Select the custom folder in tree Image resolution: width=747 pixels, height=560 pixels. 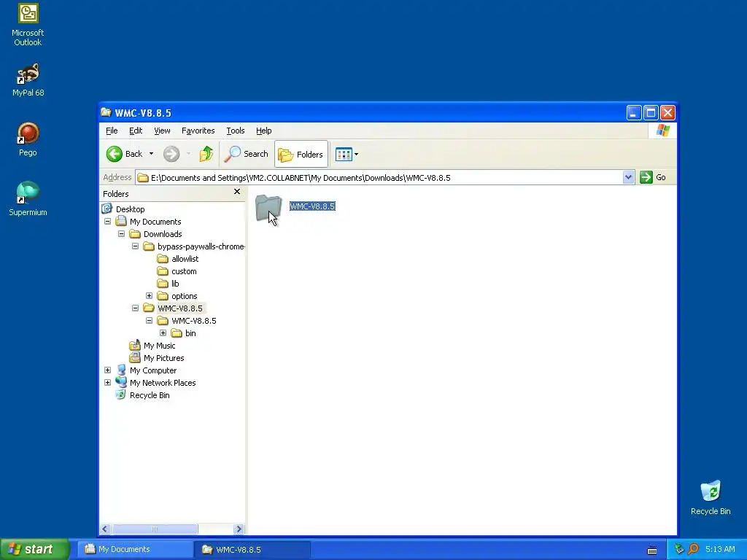pos(184,271)
